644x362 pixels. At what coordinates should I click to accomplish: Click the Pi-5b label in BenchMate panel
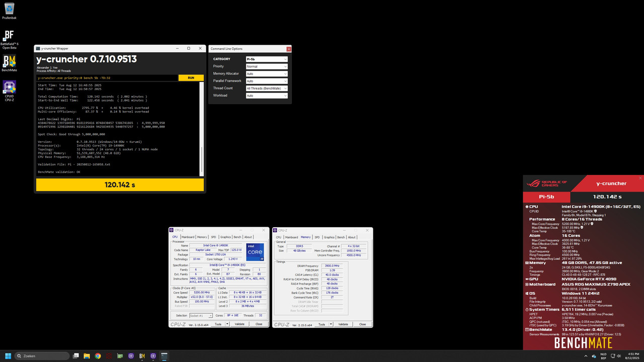tap(546, 197)
